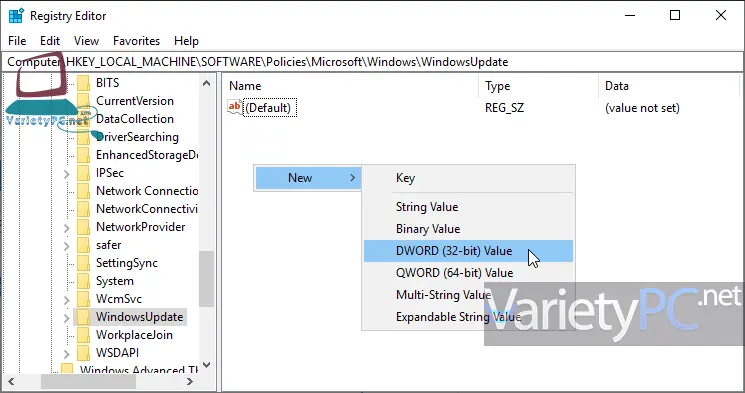Viewport: 745px width, 393px height.
Task: Click tree scroll up arrow
Action: [x=206, y=83]
